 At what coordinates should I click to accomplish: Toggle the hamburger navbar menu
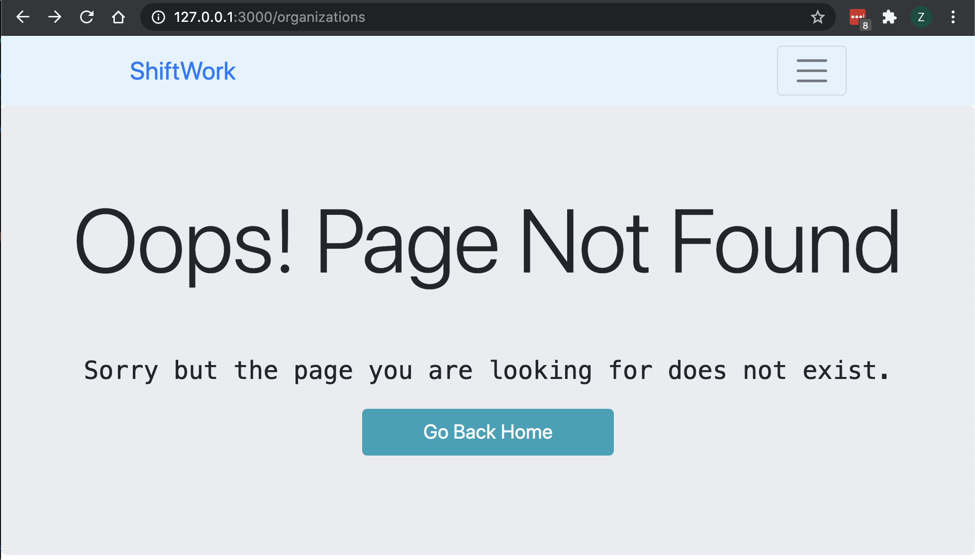click(x=811, y=71)
